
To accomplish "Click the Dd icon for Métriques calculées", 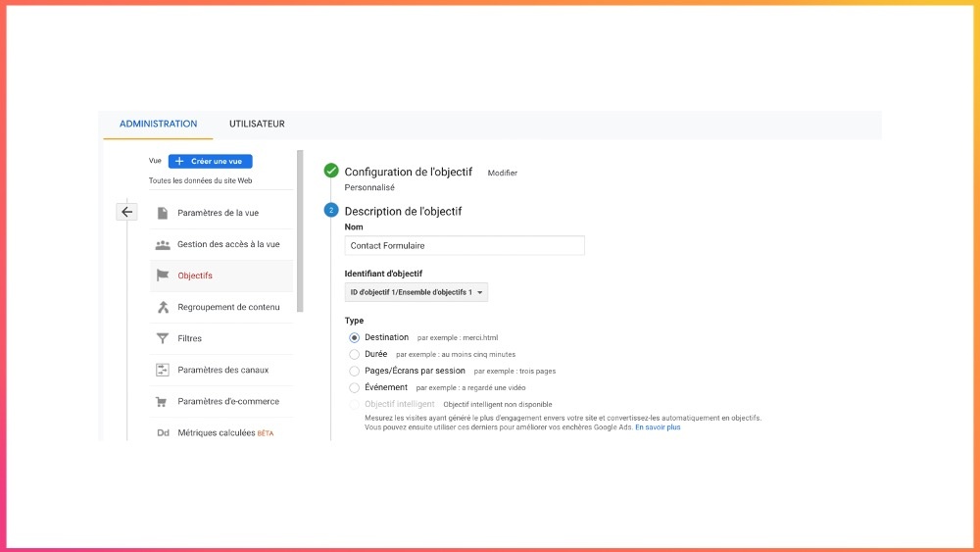I will tap(163, 432).
